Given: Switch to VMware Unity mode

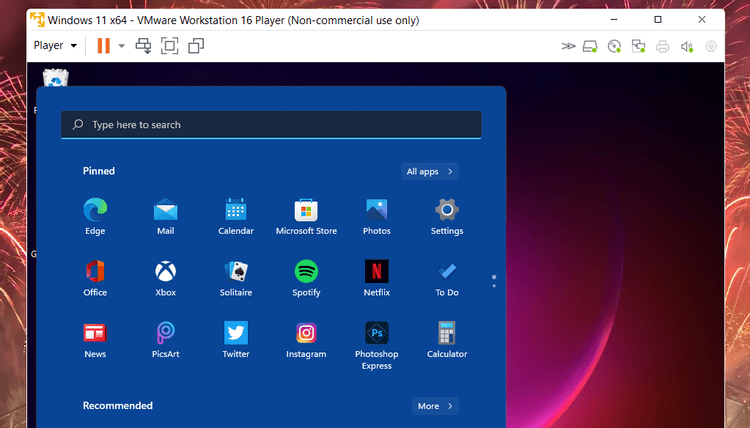Looking at the screenshot, I should (x=196, y=46).
